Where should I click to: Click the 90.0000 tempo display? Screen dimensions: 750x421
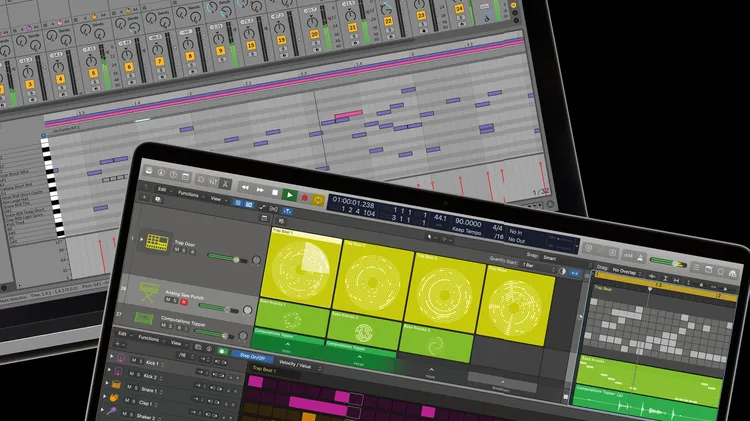point(468,223)
